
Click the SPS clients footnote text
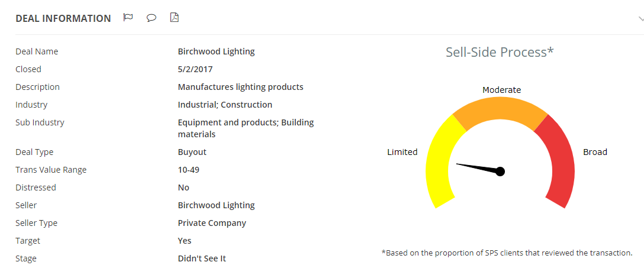(x=507, y=253)
